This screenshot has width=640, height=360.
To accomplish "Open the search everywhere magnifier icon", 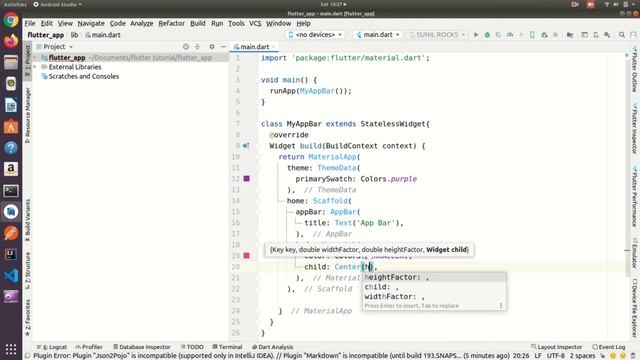I will (x=622, y=35).
